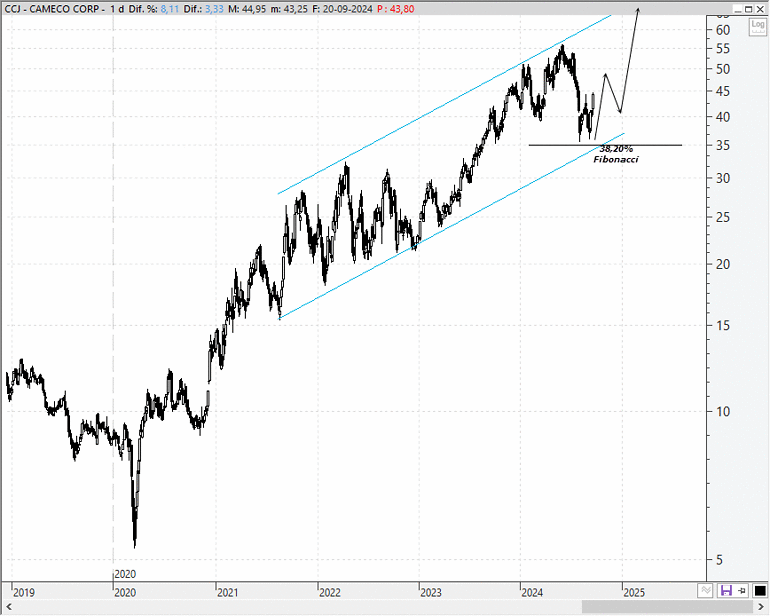This screenshot has width=770, height=616.
Task: Click the 2022 label on time axis
Action: [330, 592]
